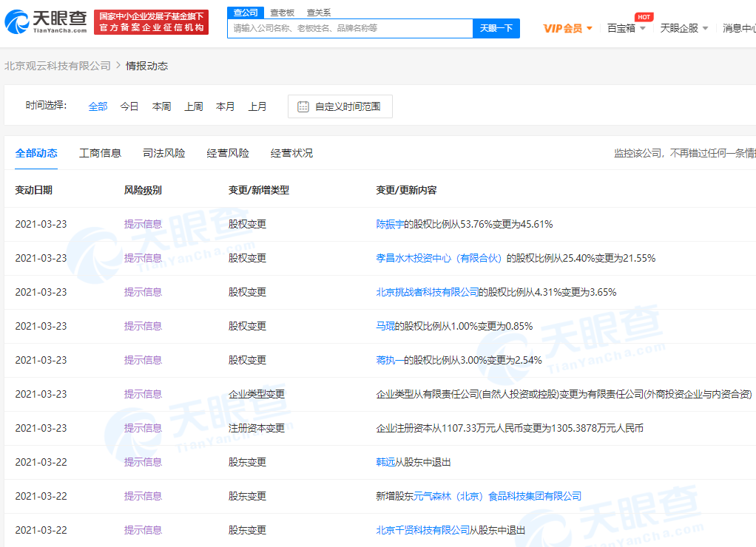Viewport: 756px width, 547px height.
Task: Open the HOT badge on 百宝箱
Action: (x=644, y=17)
